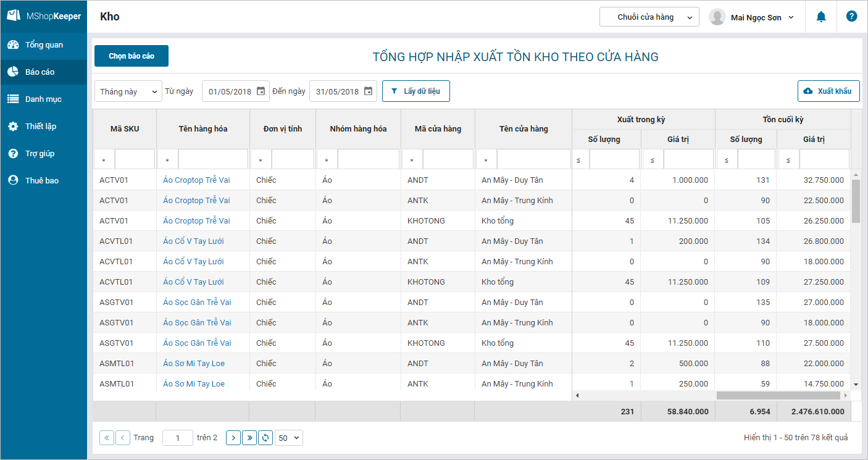Focus the Tên cửa hàng filter text box
Viewport: 868px width, 460px height.
pyautogui.click(x=534, y=159)
